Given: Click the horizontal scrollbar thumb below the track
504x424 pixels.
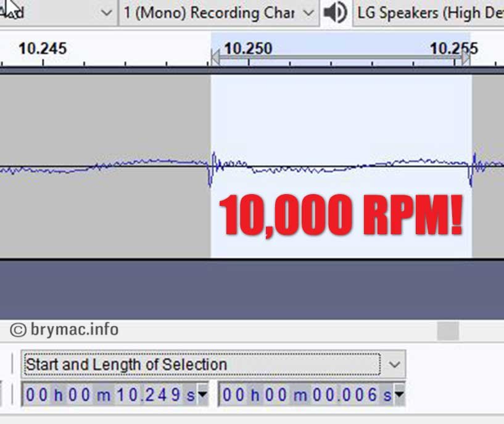Looking at the screenshot, I should click(448, 331).
